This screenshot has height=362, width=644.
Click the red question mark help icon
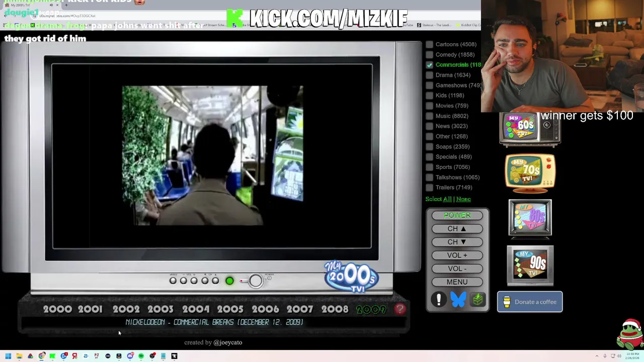(400, 309)
